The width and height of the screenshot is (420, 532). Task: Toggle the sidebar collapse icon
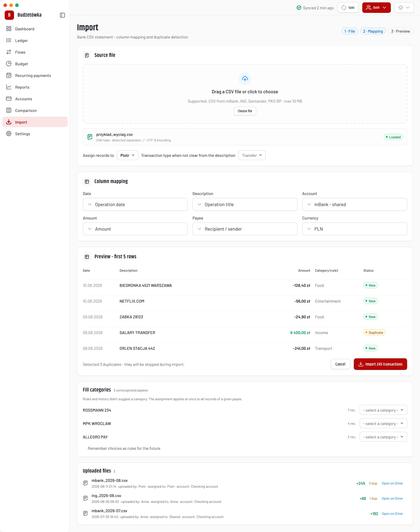click(62, 15)
